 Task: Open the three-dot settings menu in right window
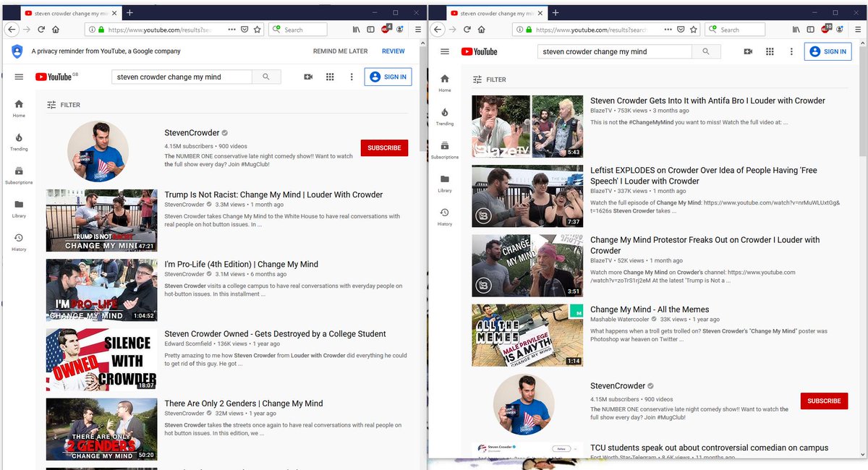[x=791, y=51]
